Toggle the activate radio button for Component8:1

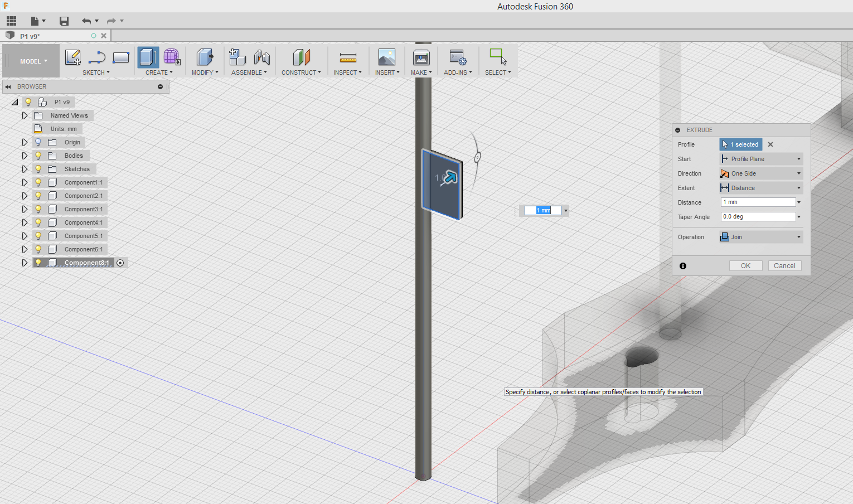(x=120, y=263)
